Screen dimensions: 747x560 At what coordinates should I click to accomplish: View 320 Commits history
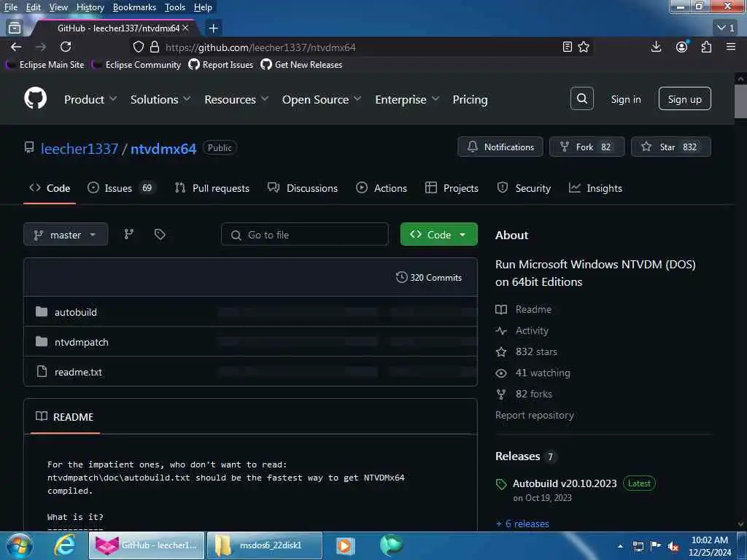coord(429,278)
